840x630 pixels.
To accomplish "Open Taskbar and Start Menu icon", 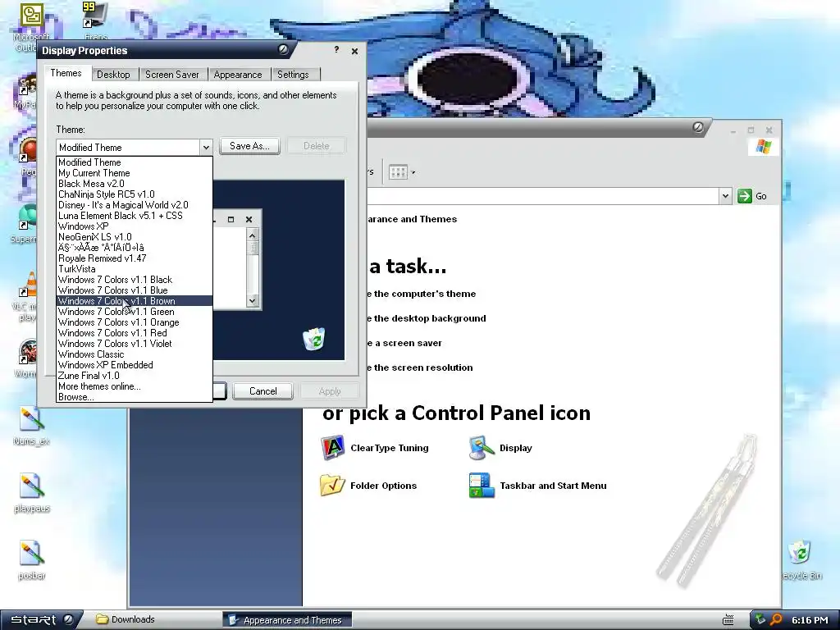I will click(481, 486).
